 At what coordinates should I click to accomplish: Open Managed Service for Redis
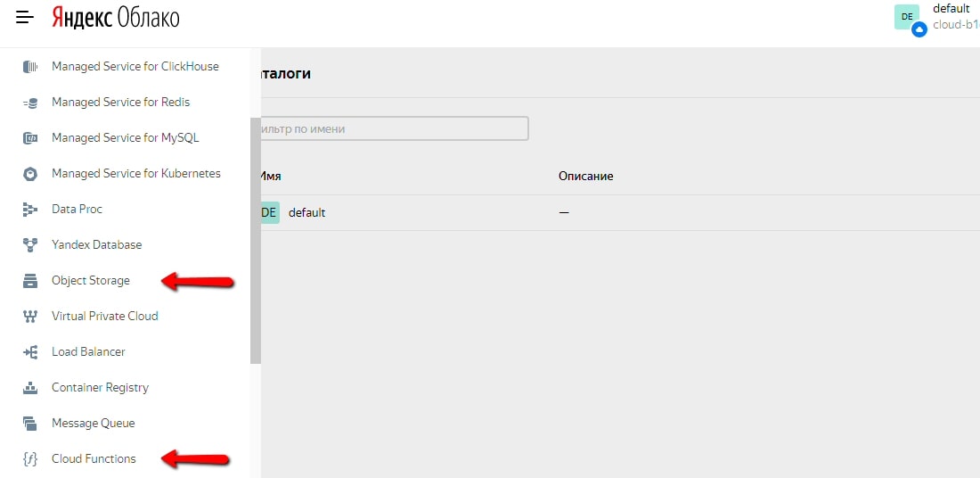[120, 102]
